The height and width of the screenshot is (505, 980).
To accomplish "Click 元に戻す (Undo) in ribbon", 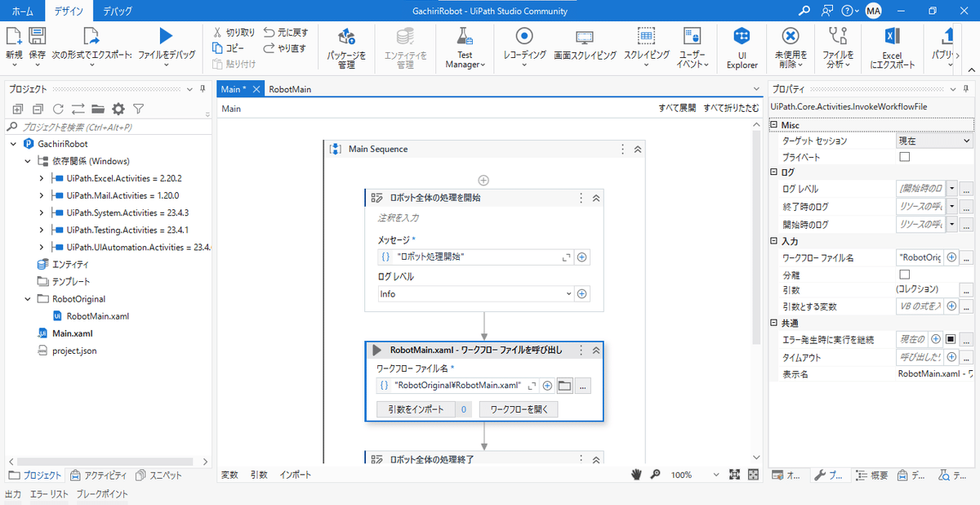I will tap(286, 33).
